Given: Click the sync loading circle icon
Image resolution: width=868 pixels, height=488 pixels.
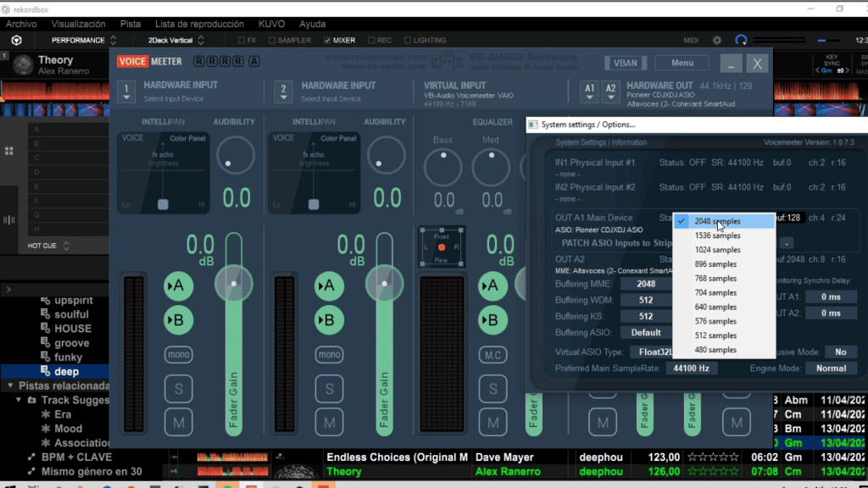Looking at the screenshot, I should [741, 40].
